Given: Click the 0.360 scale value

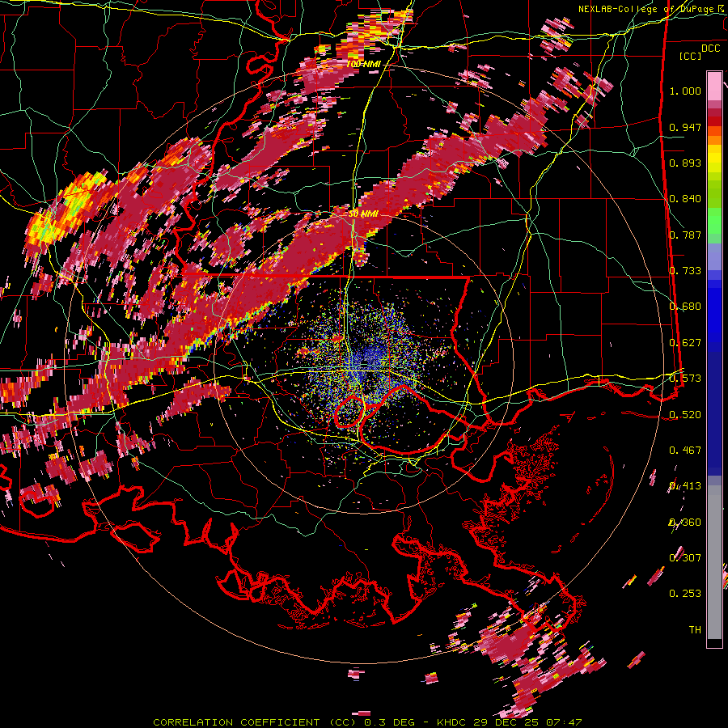Looking at the screenshot, I should click(685, 523).
